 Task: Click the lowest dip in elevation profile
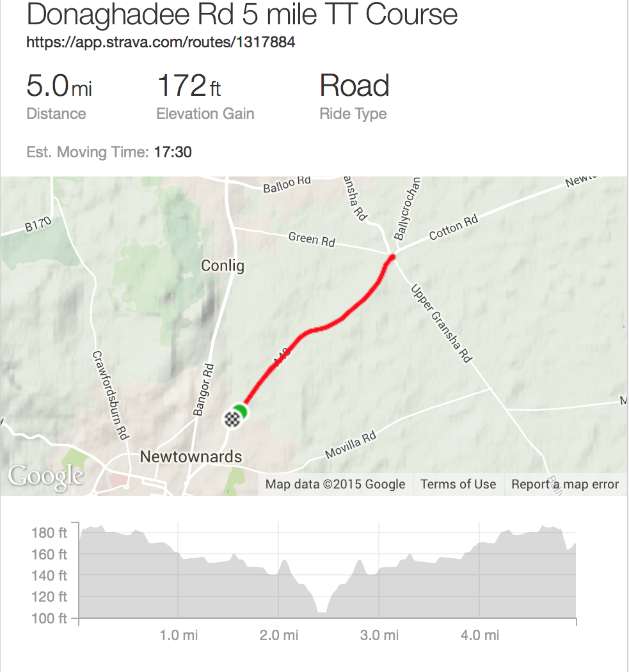point(322,611)
